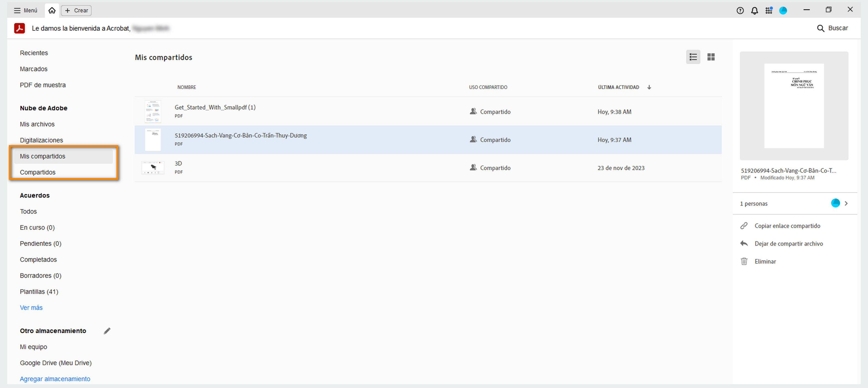Sort by Última actividad column arrow
Viewport: 868px width, 388px height.
pos(649,87)
